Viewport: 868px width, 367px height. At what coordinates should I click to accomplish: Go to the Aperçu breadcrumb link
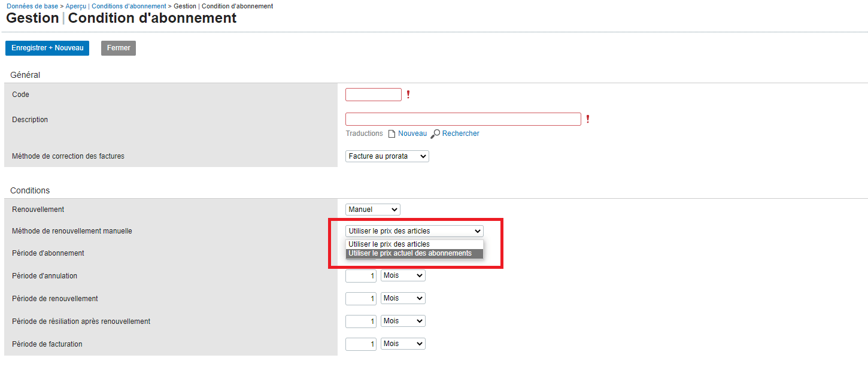click(76, 6)
